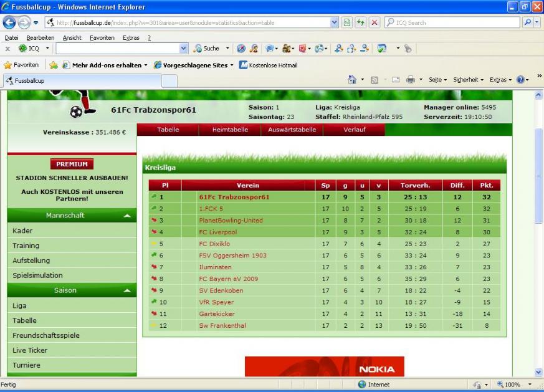Click the ICQ search magnifier button
This screenshot has width=544, height=392.
(x=528, y=22)
